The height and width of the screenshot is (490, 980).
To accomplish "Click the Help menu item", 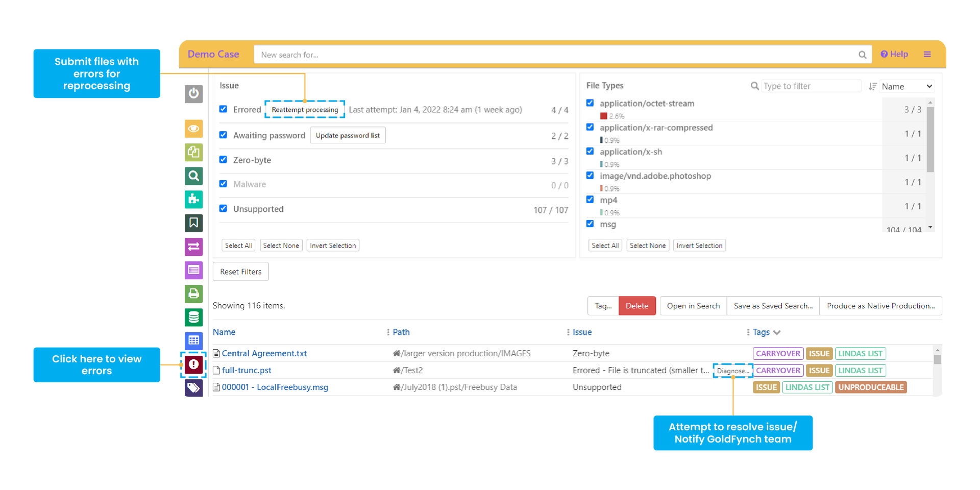I will (894, 54).
